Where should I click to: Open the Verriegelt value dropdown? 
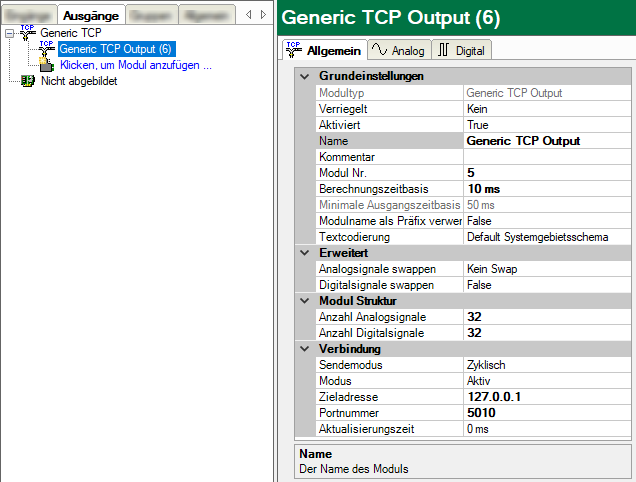tap(547, 109)
